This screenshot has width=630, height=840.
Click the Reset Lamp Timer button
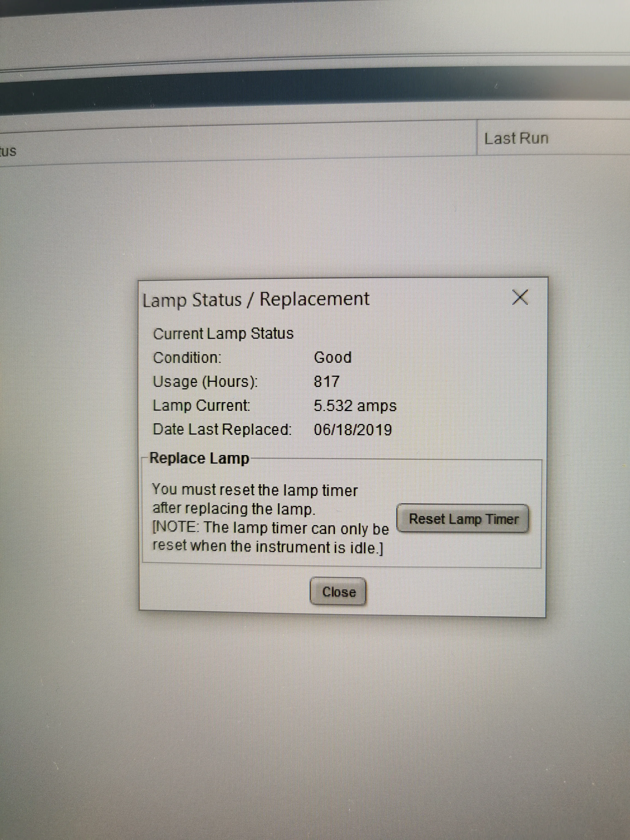coord(463,519)
